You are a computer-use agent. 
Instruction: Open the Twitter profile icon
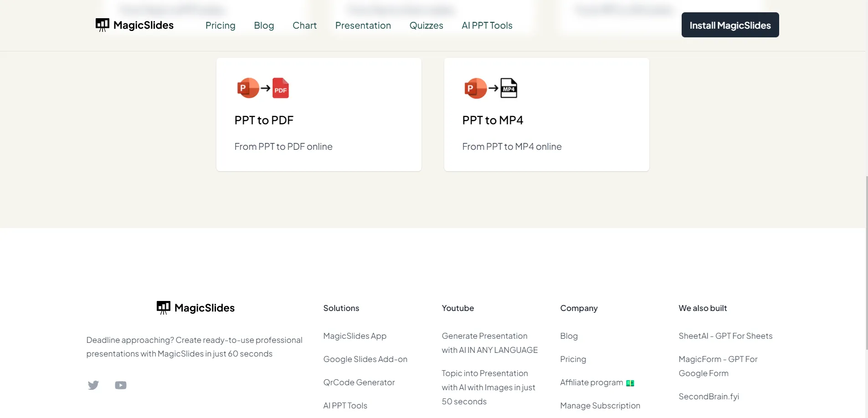tap(93, 385)
